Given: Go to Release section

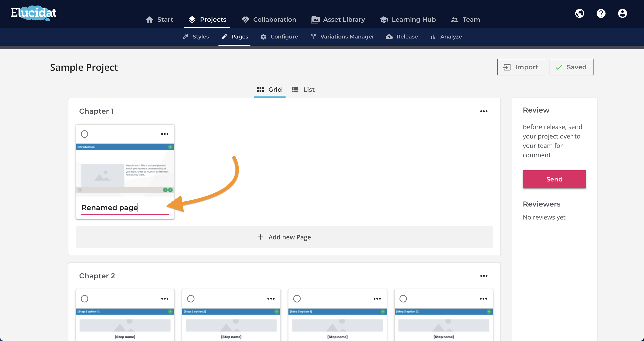Looking at the screenshot, I should pos(402,37).
